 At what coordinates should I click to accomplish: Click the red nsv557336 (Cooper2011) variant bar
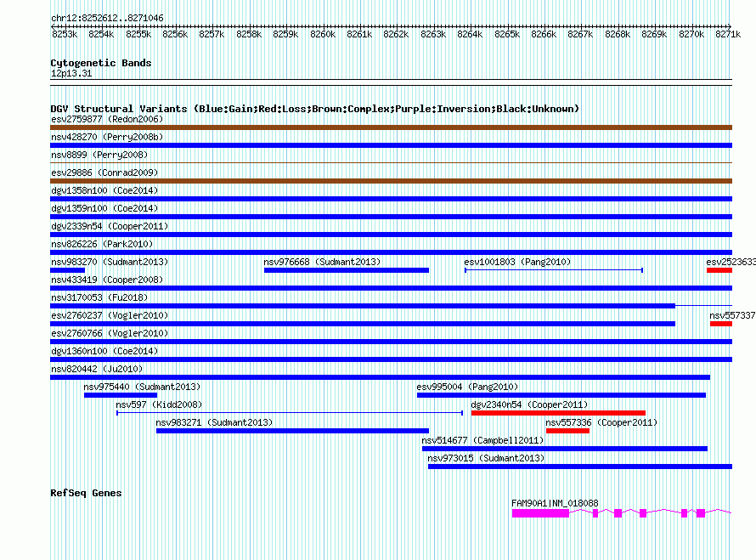pyautogui.click(x=567, y=431)
